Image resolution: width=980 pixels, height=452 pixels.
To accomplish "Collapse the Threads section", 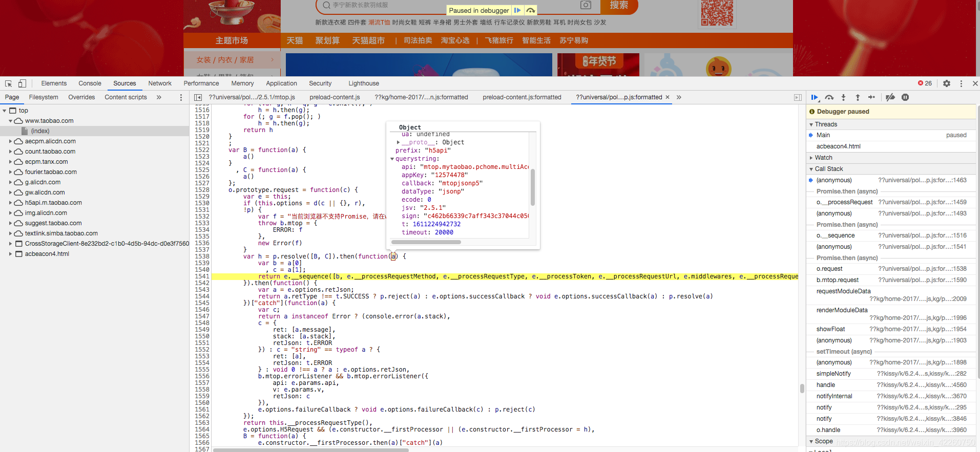I will click(x=811, y=124).
